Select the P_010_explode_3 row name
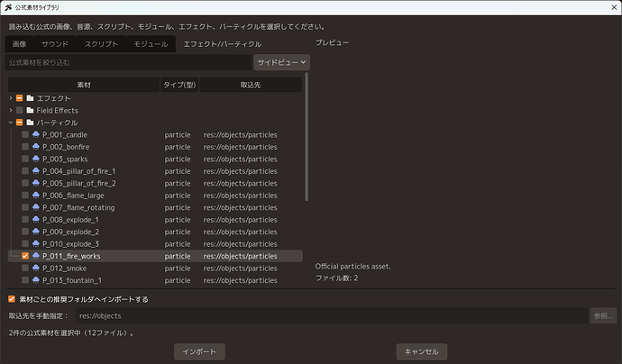 pos(70,244)
